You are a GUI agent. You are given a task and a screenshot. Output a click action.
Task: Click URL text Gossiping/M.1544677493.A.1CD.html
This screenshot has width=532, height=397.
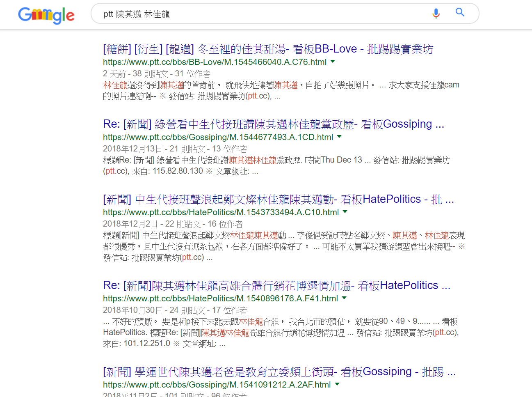coord(218,137)
